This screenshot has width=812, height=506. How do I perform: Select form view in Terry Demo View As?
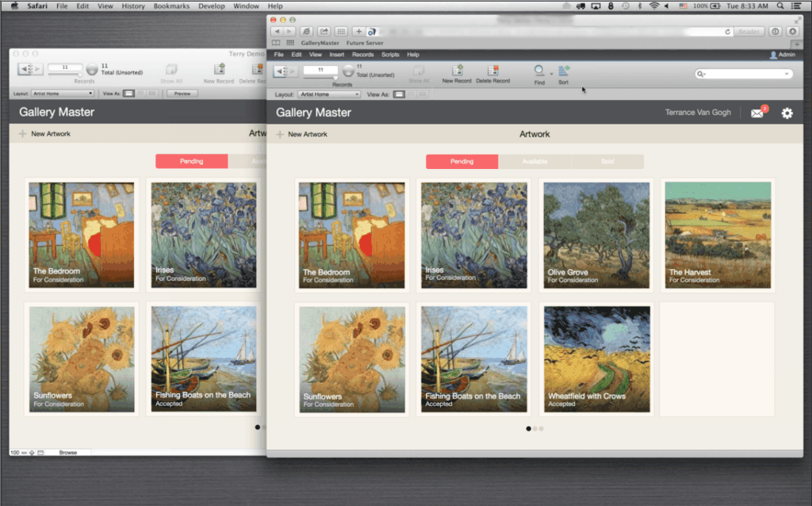point(129,94)
